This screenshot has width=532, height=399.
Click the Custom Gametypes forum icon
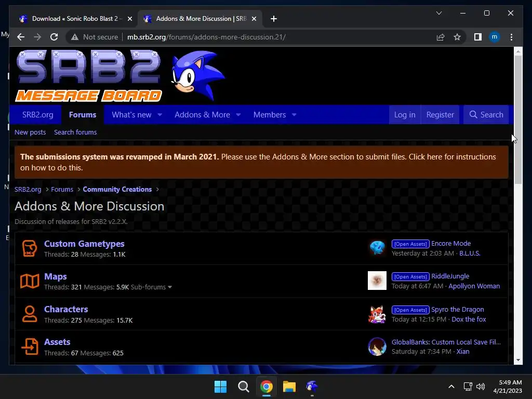click(30, 248)
